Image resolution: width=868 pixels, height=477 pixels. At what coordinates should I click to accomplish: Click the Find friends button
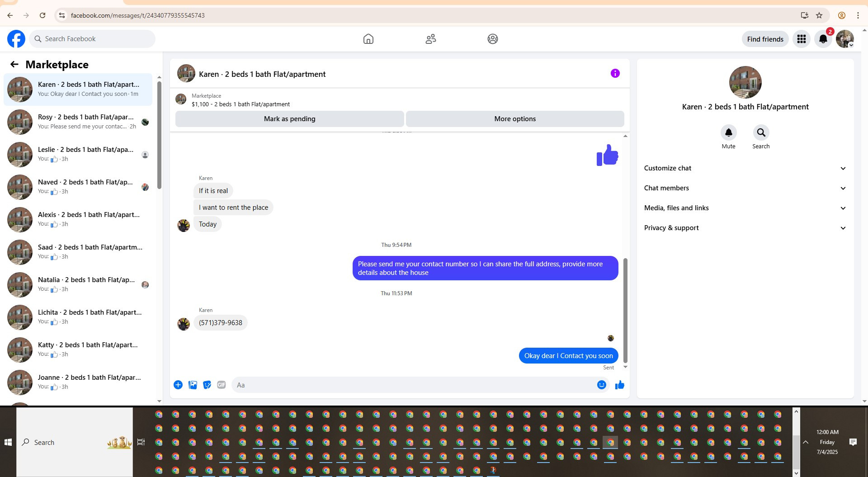point(765,39)
